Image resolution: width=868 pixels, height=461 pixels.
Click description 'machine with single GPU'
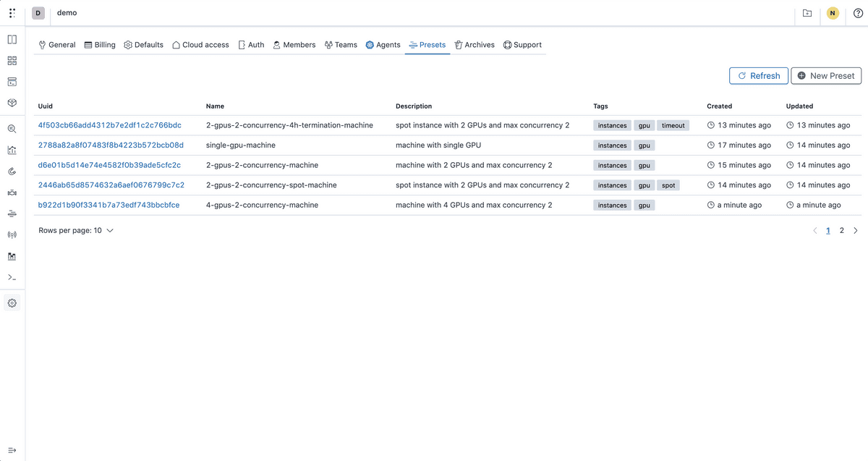coord(438,145)
